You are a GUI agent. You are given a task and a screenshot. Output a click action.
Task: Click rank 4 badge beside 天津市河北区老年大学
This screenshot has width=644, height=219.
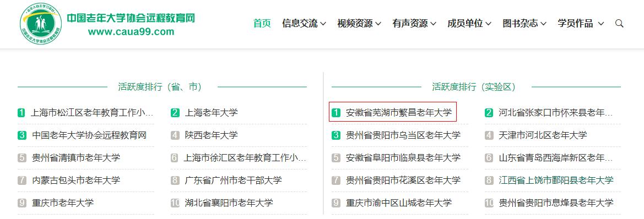click(x=489, y=135)
